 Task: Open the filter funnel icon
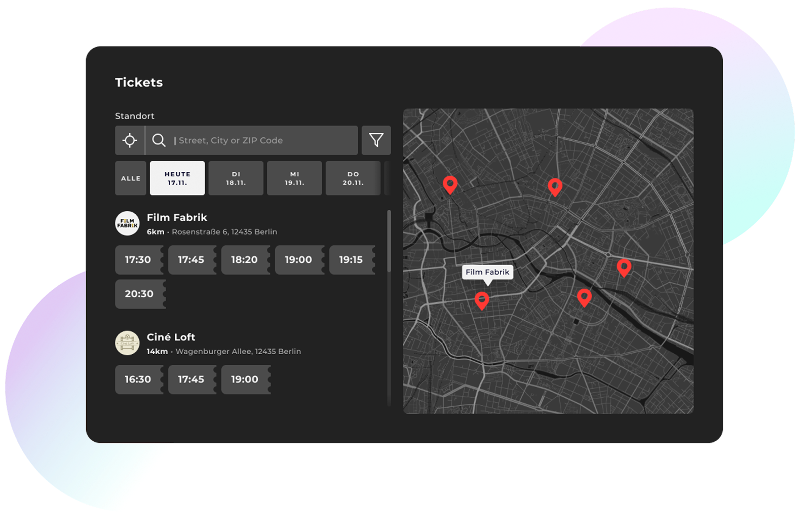pos(376,140)
